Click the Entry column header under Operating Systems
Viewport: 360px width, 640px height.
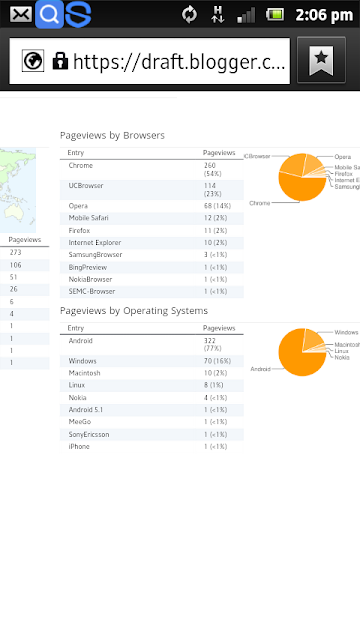point(76,328)
